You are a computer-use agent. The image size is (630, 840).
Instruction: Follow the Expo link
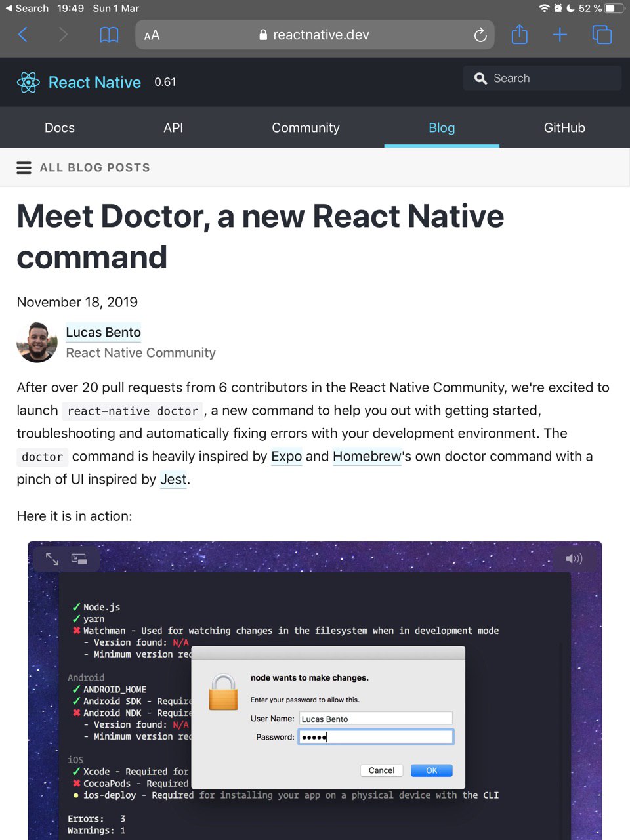(x=287, y=456)
